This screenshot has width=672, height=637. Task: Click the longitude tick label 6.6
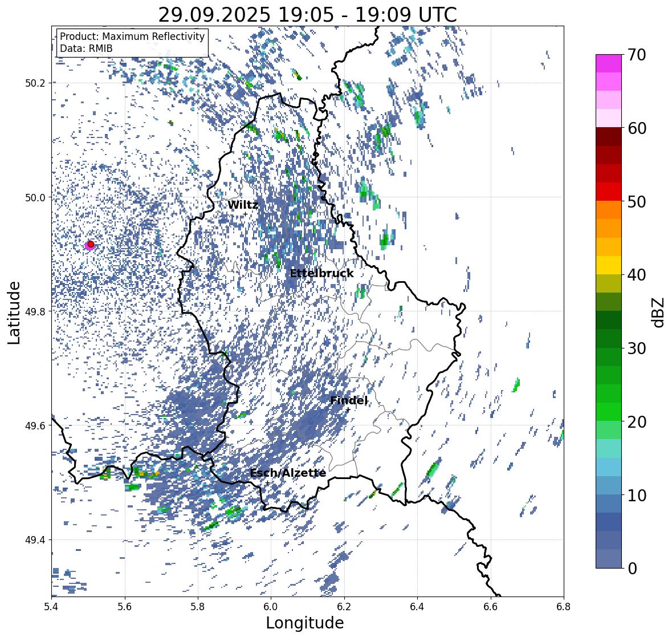pyautogui.click(x=491, y=607)
